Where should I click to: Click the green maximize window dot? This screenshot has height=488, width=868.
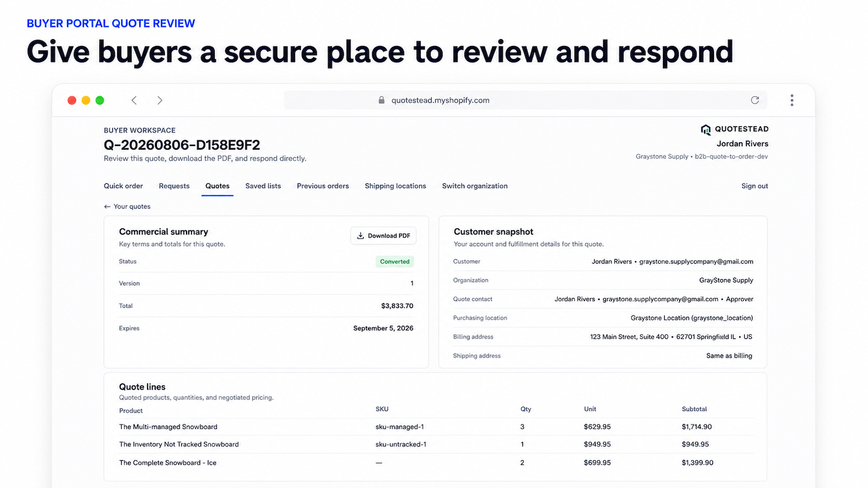[100, 100]
